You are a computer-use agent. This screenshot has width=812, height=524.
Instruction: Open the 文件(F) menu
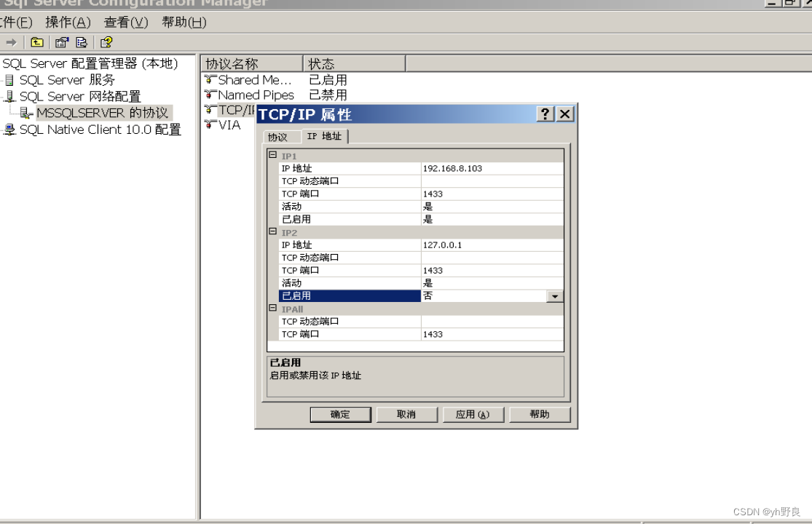tap(15, 23)
